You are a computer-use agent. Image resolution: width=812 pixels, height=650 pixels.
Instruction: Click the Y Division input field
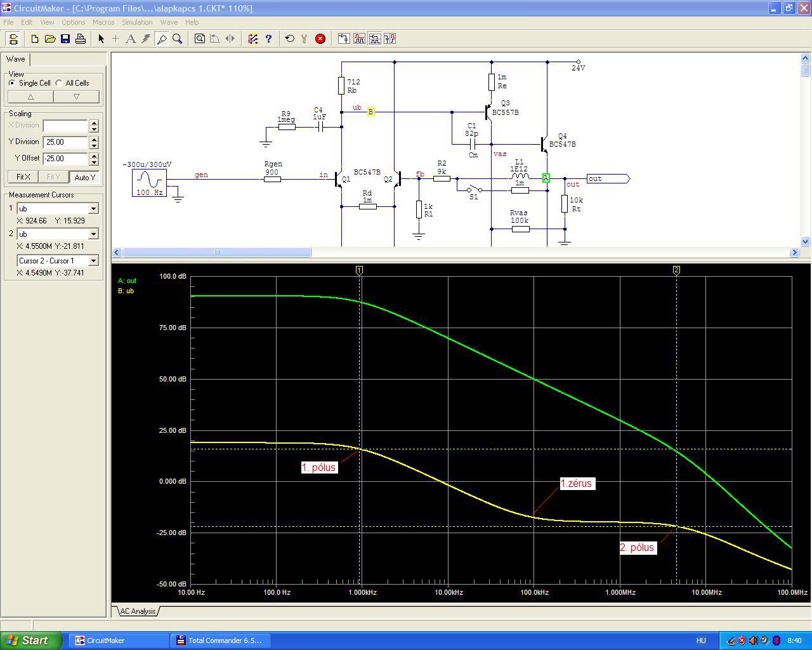point(65,142)
